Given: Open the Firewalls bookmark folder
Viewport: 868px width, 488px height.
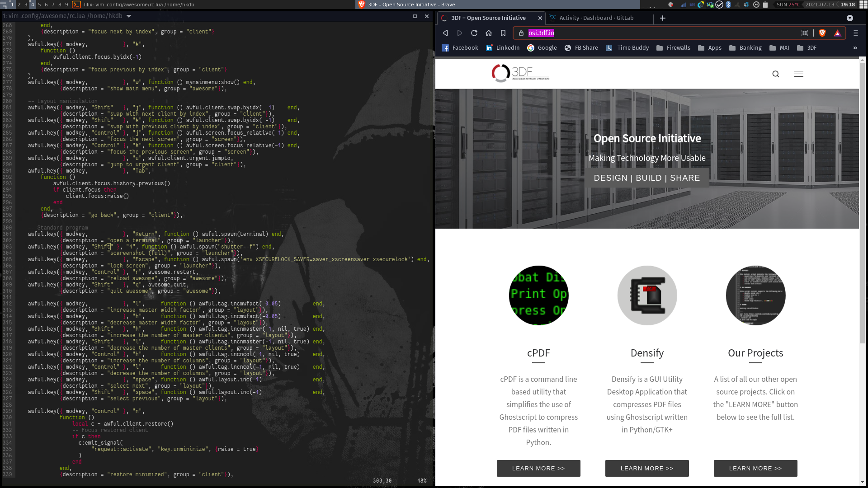Looking at the screenshot, I should click(x=673, y=48).
